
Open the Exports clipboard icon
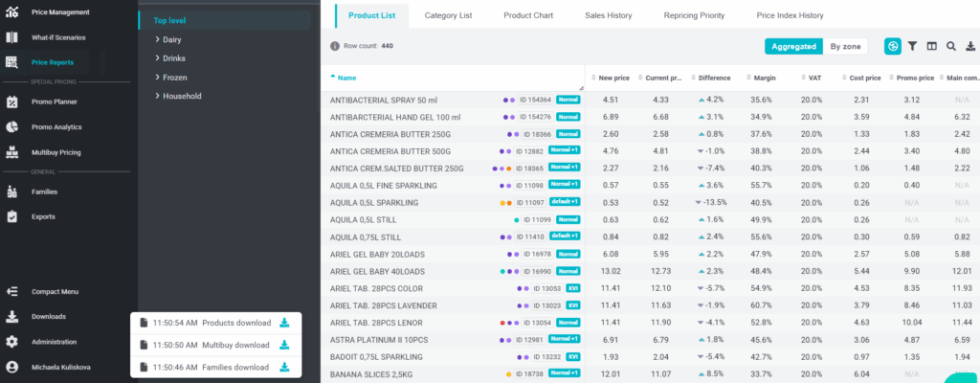11,216
